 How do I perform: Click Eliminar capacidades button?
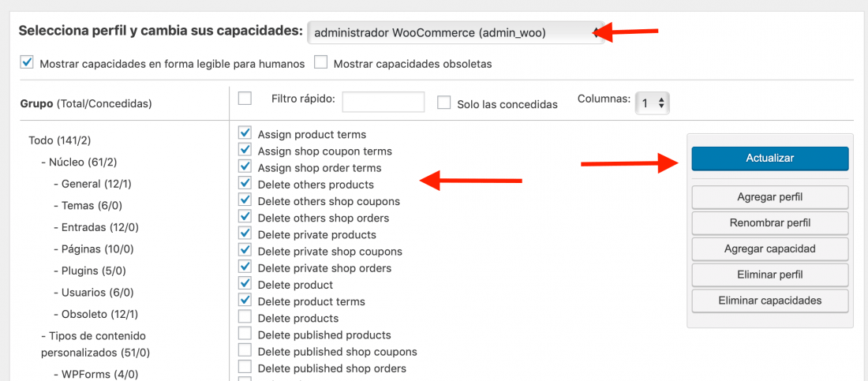769,301
